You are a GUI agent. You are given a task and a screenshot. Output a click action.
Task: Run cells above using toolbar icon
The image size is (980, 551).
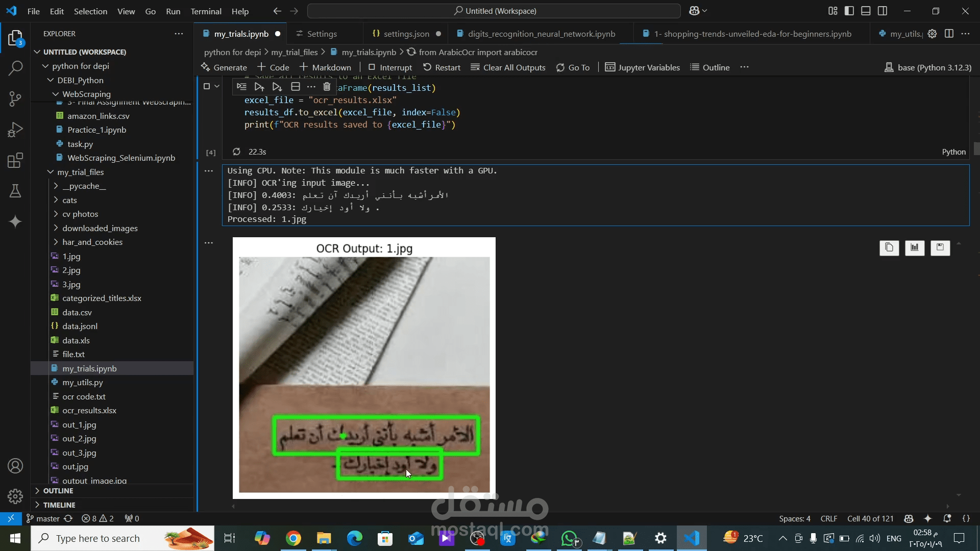(x=259, y=87)
